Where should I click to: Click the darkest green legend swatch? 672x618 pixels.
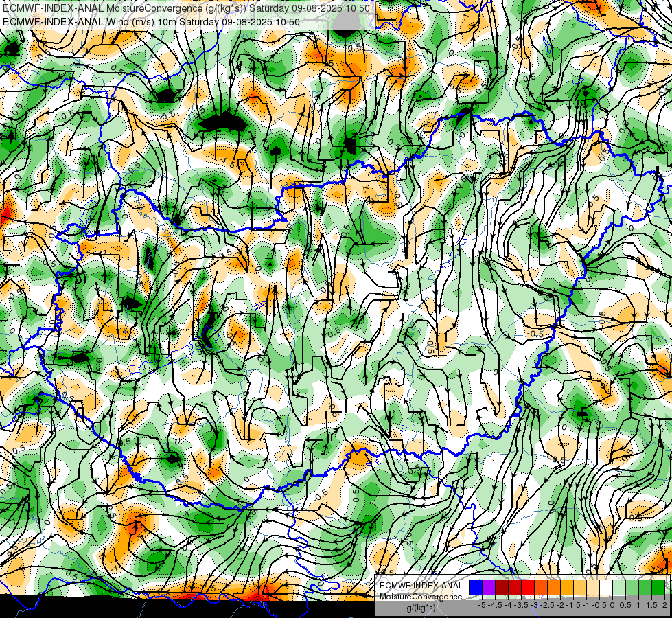click(658, 587)
